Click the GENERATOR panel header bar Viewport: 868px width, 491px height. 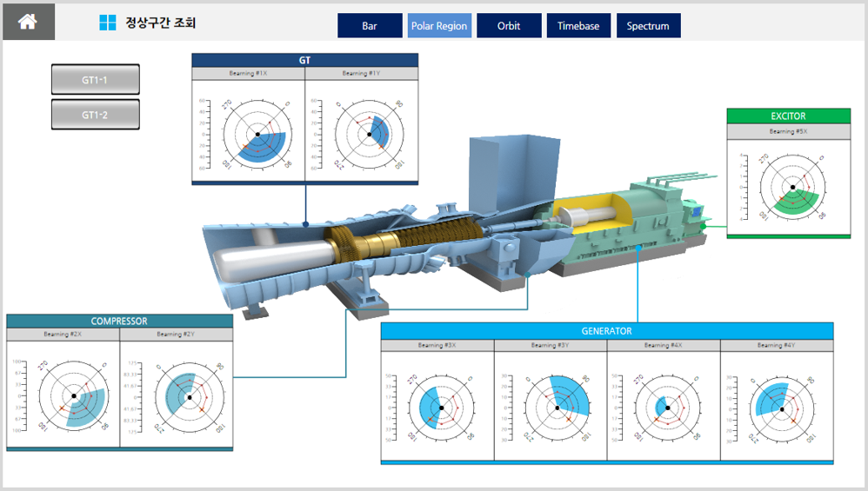click(607, 331)
